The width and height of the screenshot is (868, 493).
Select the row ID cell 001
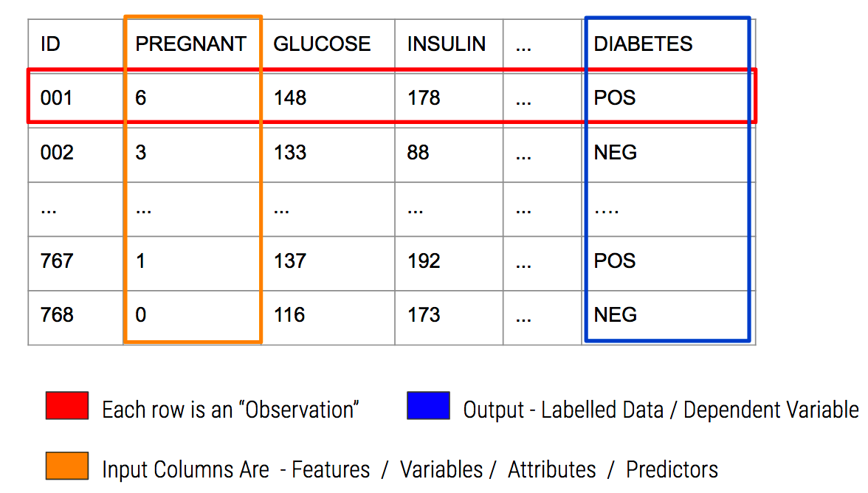point(56,98)
